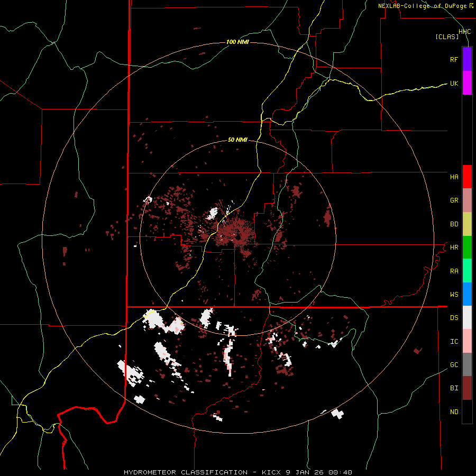Click the GR legend label
This screenshot has width=476, height=476.
(x=454, y=200)
